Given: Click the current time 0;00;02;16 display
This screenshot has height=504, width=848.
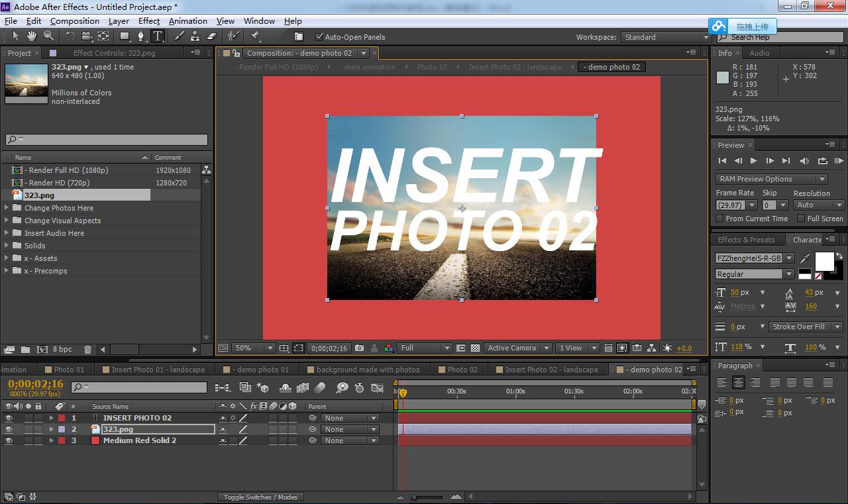Looking at the screenshot, I should (x=36, y=384).
